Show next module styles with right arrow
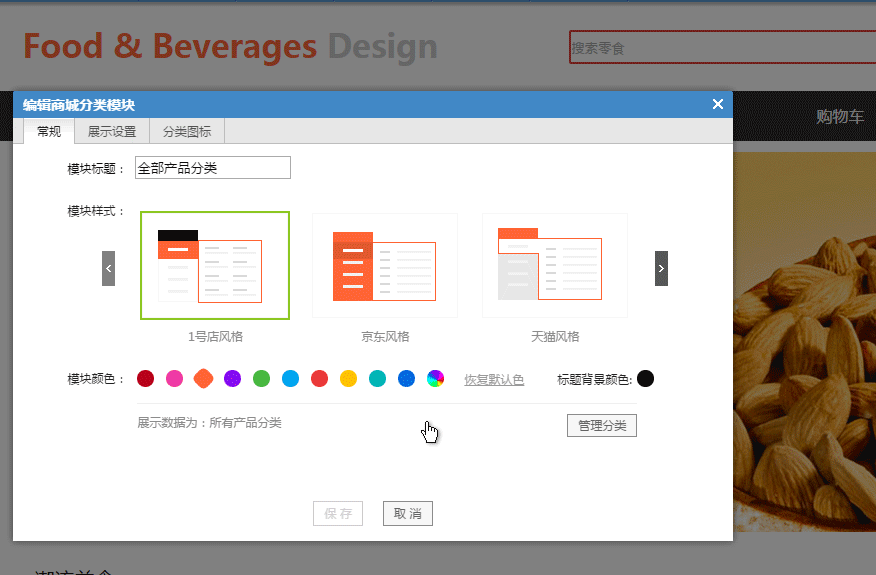Viewport: 876px width, 575px height. pos(661,268)
